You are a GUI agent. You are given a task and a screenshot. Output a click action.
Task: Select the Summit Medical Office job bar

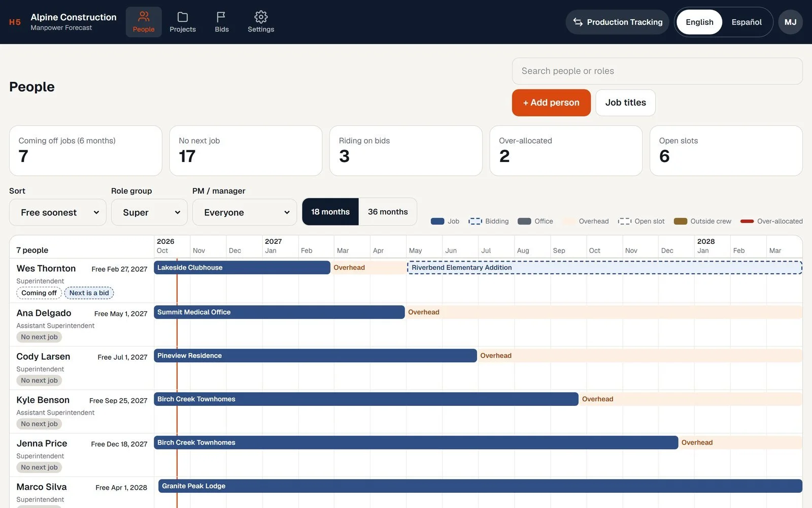pos(279,312)
